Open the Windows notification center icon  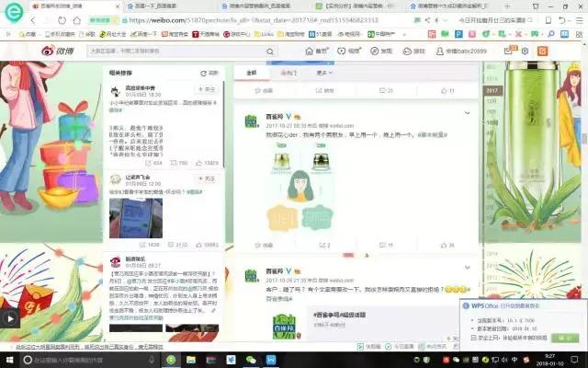(574, 360)
